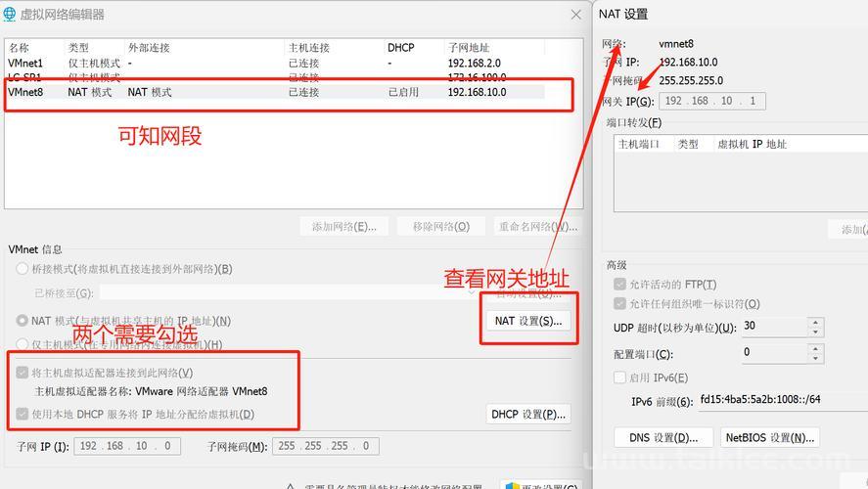Click 虚拟机 IP 地址 column header
Screen dimensions: 868x489
coord(752,144)
